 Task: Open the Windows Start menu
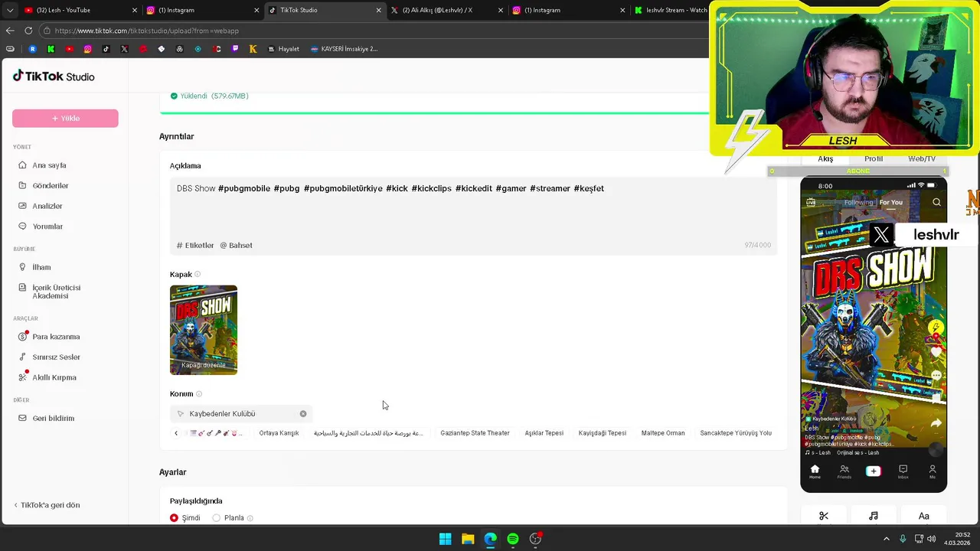click(445, 539)
